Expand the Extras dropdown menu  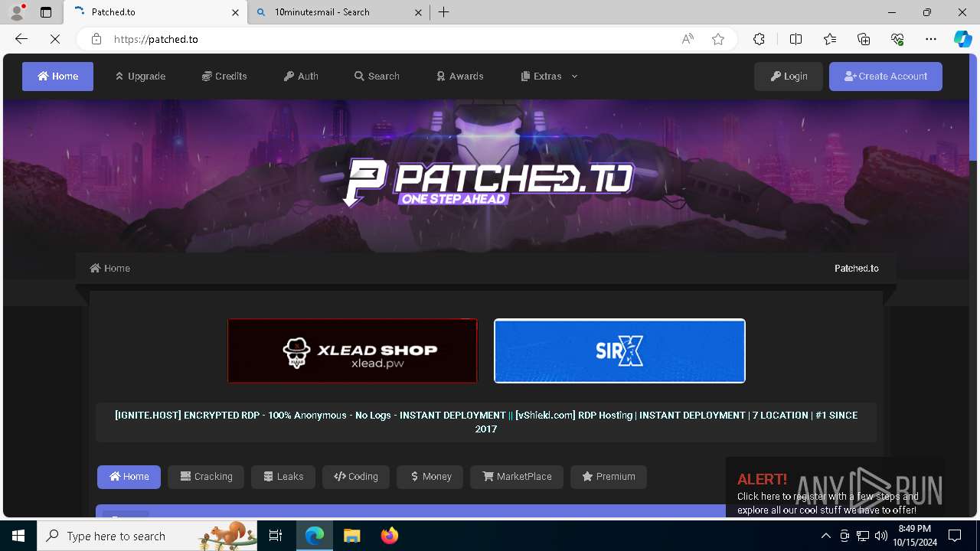click(549, 77)
